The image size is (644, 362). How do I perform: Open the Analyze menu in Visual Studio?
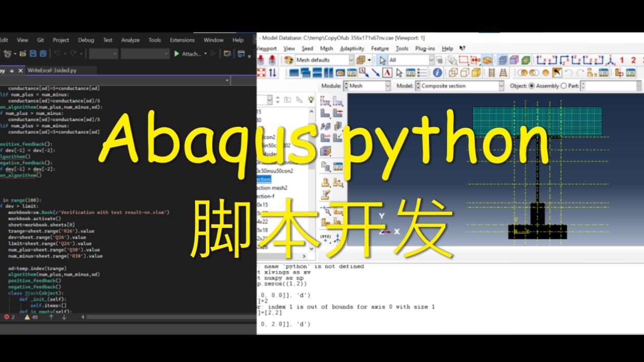click(x=130, y=40)
